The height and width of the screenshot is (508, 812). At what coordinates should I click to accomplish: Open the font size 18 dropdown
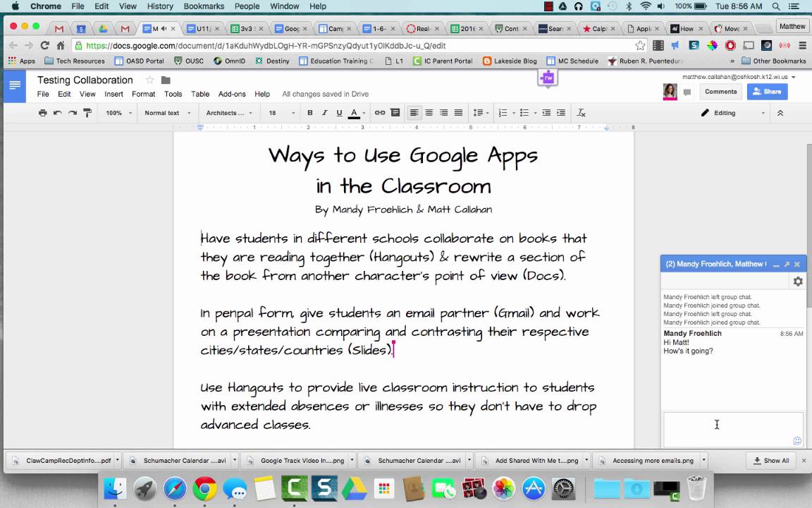pos(281,113)
